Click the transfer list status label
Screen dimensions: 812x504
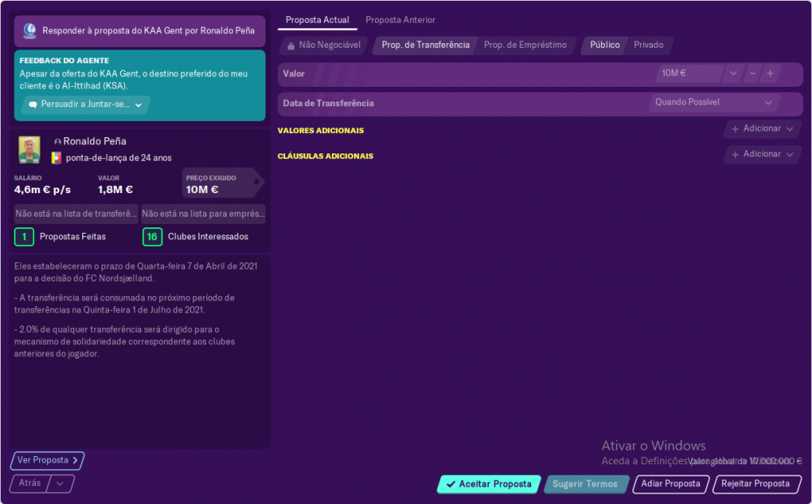click(x=76, y=213)
